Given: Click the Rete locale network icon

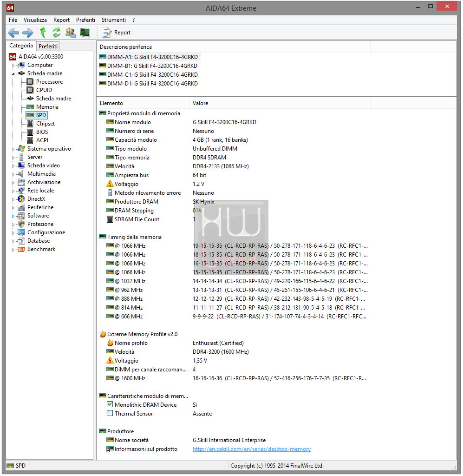Looking at the screenshot, I should 21,191.
